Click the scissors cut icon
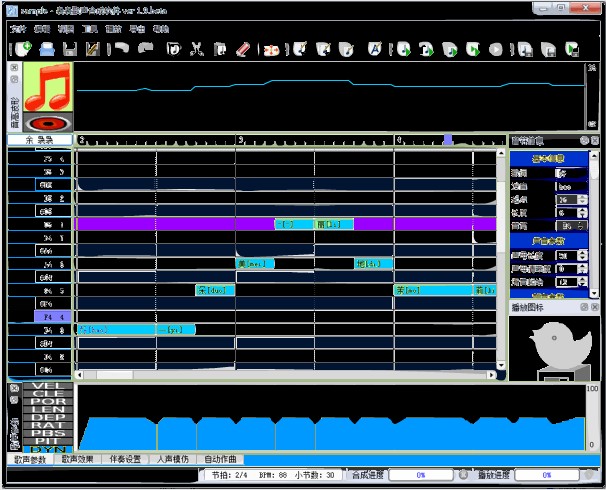Image resolution: width=606 pixels, height=490 pixels. (197, 49)
